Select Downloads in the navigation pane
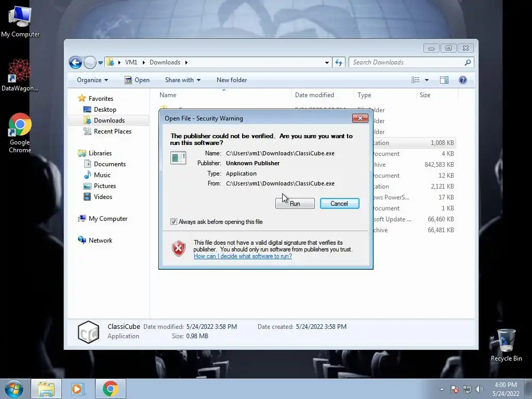The height and width of the screenshot is (399, 532). [x=109, y=121]
